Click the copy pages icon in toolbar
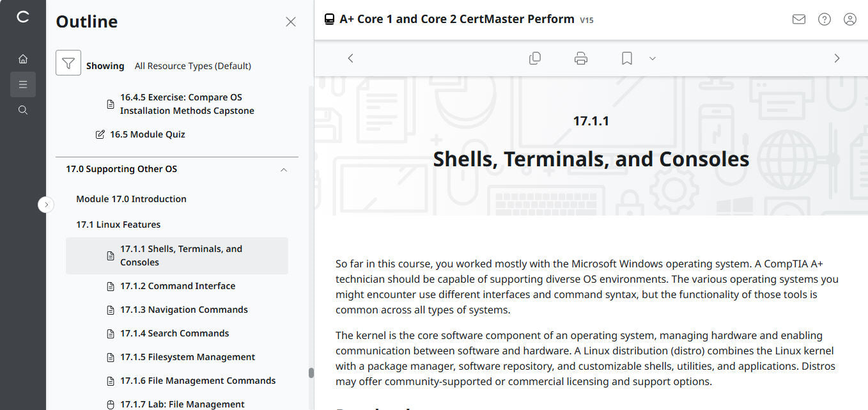The width and height of the screenshot is (868, 410). click(535, 58)
